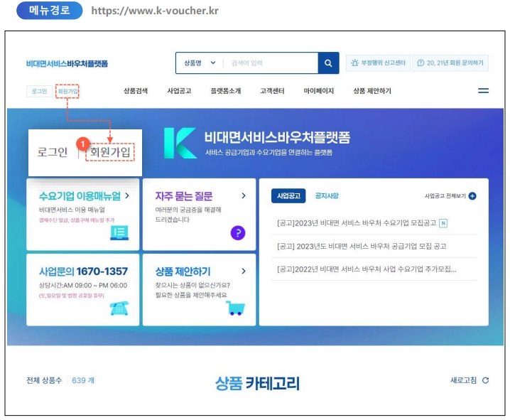Click the 부정행위 신고센터 button
510x420 pixels.
[378, 63]
